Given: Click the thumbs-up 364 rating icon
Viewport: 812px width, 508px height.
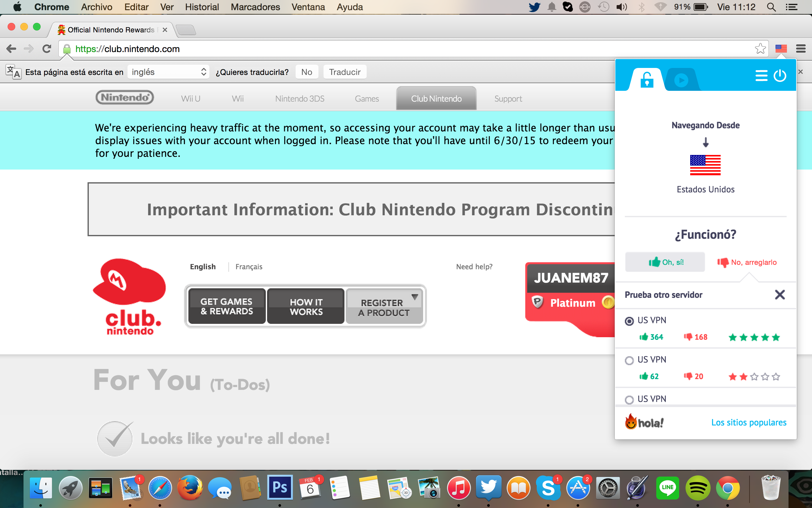Looking at the screenshot, I should (643, 337).
